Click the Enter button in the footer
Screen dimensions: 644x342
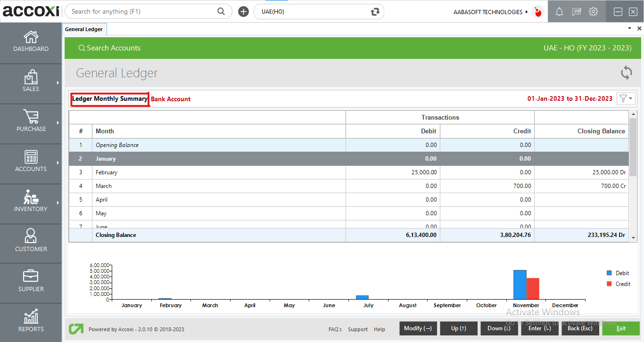coord(540,328)
